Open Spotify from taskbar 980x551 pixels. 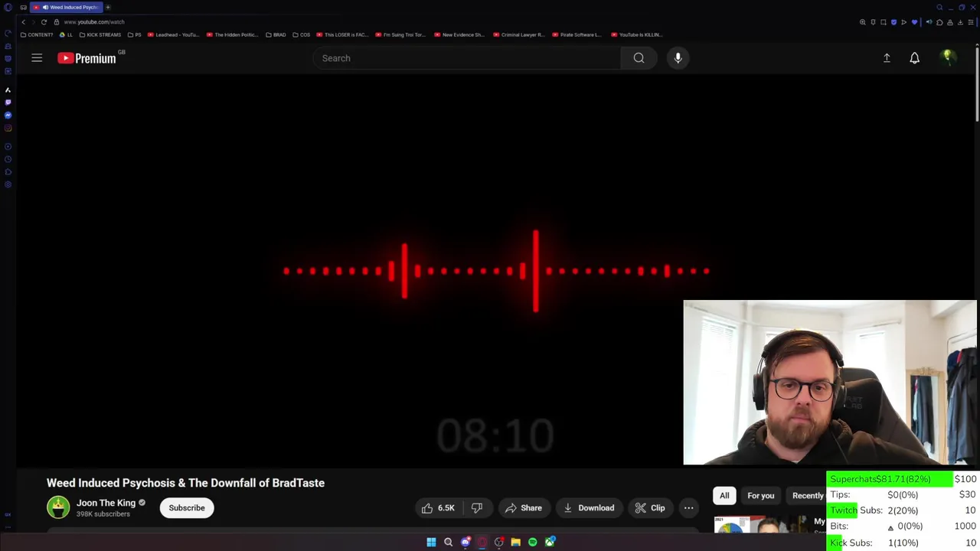click(x=532, y=542)
